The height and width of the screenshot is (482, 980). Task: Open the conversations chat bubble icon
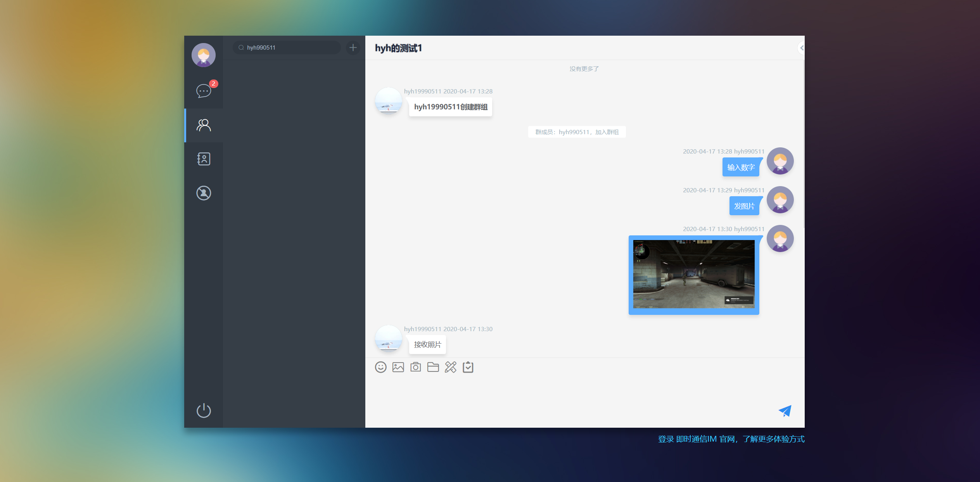pyautogui.click(x=204, y=91)
